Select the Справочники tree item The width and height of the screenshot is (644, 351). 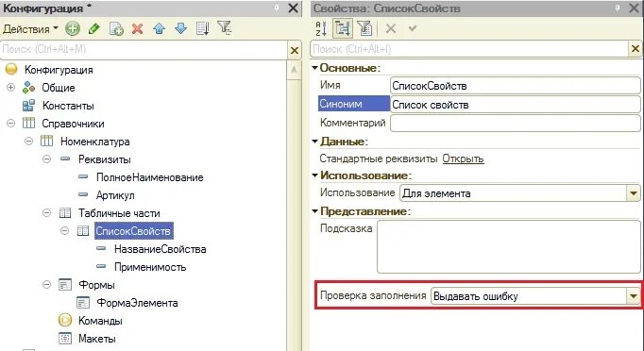tap(73, 124)
